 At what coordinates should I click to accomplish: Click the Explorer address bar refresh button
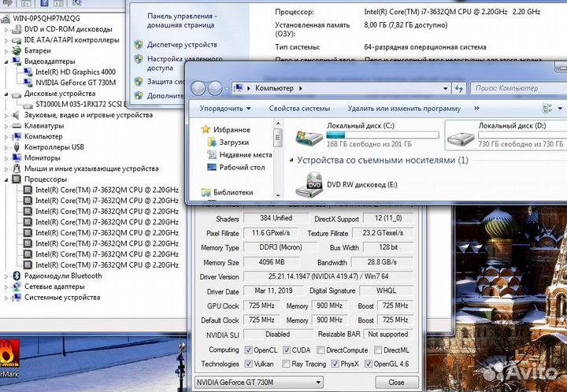459,88
